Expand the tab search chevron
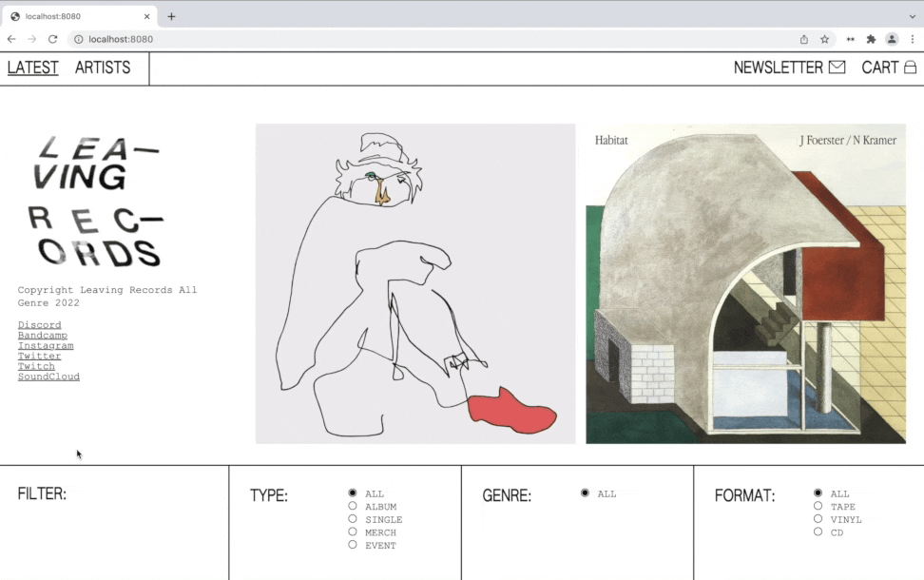The width and height of the screenshot is (924, 580). tap(913, 16)
